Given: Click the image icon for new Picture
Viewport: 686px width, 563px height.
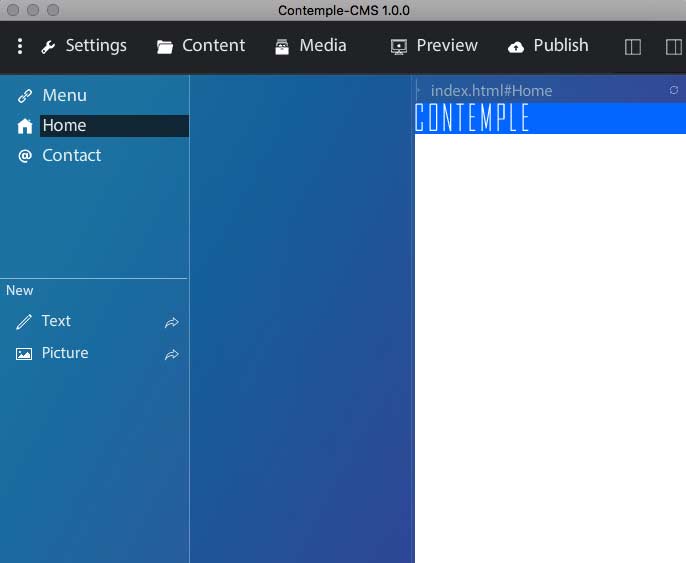Looking at the screenshot, I should (x=25, y=354).
